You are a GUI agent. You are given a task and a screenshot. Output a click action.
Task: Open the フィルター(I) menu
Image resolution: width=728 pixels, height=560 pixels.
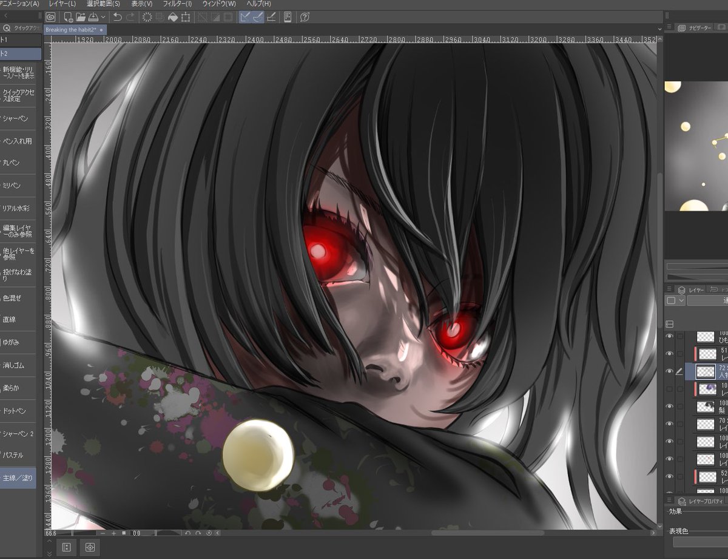coord(177,4)
